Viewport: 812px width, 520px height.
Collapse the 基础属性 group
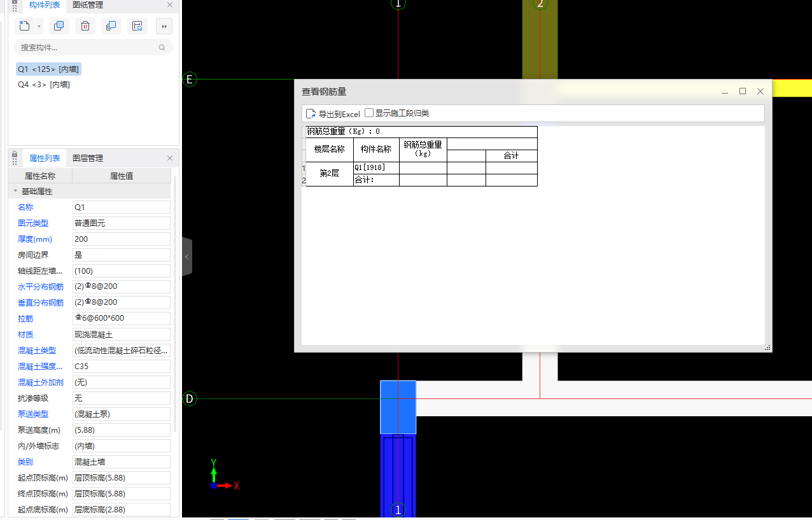[x=15, y=191]
